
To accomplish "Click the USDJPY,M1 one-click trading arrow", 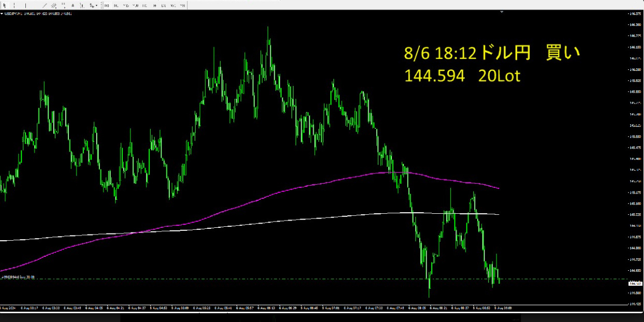I will pos(2,13).
